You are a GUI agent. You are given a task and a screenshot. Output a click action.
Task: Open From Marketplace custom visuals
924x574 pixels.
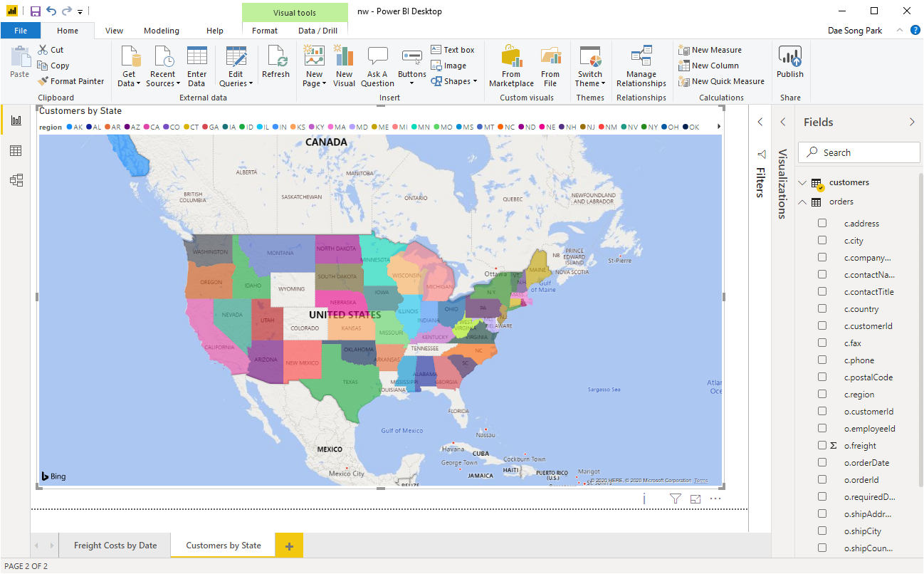point(511,67)
